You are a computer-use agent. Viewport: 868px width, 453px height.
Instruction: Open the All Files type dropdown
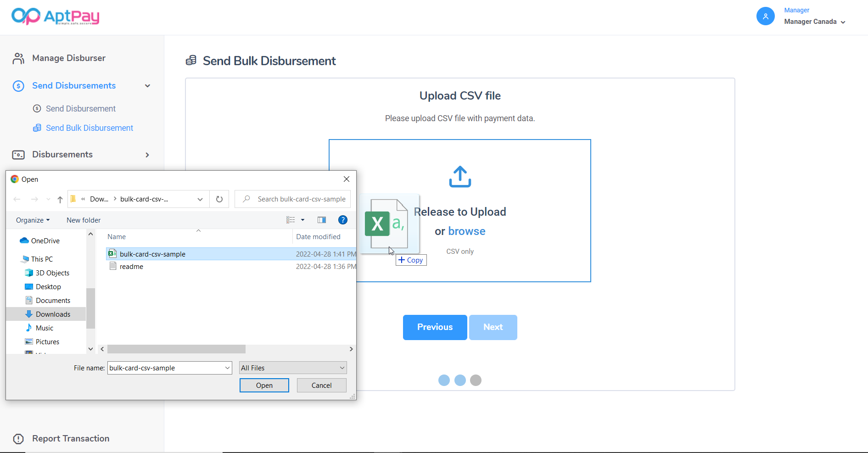[293, 368]
